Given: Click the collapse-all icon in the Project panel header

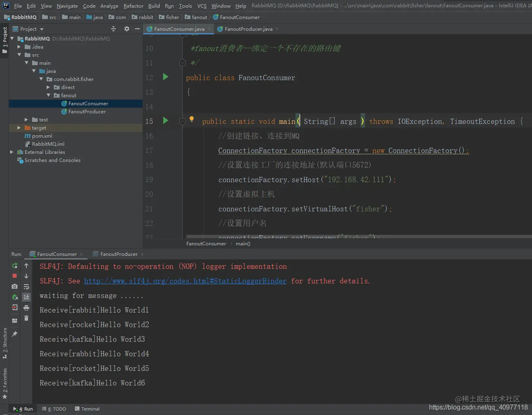Looking at the screenshot, I should (x=113, y=29).
